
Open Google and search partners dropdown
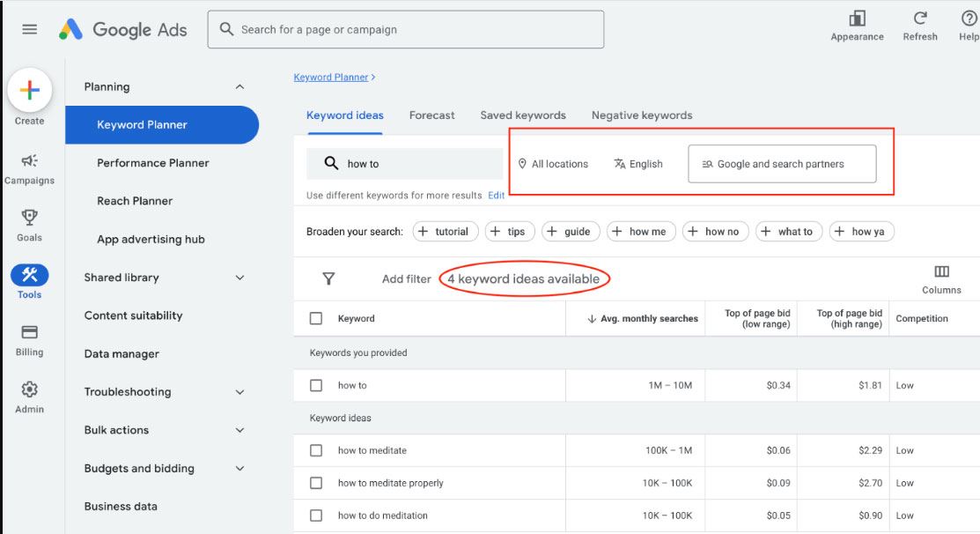782,164
